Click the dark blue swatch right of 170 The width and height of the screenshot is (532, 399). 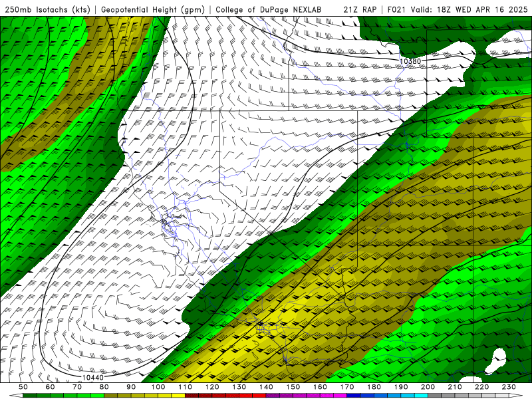[x=354, y=396]
